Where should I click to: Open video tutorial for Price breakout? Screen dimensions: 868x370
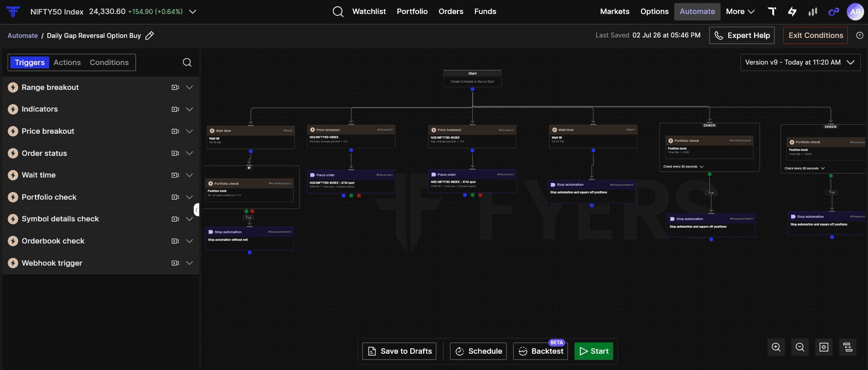tap(175, 131)
